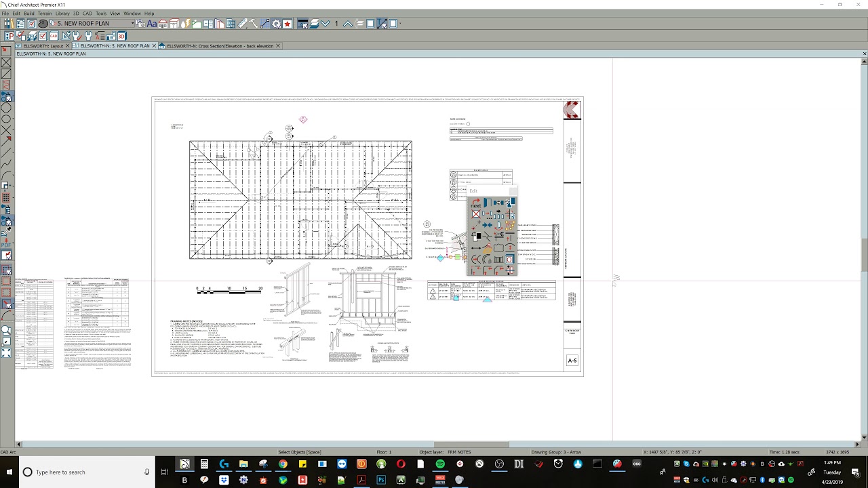This screenshot has height=488, width=868.
Task: Click the wrench icon in second toolbar
Action: coord(88,36)
